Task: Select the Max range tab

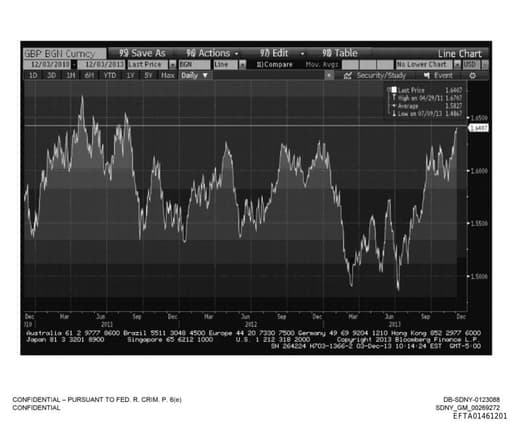Action: click(168, 76)
